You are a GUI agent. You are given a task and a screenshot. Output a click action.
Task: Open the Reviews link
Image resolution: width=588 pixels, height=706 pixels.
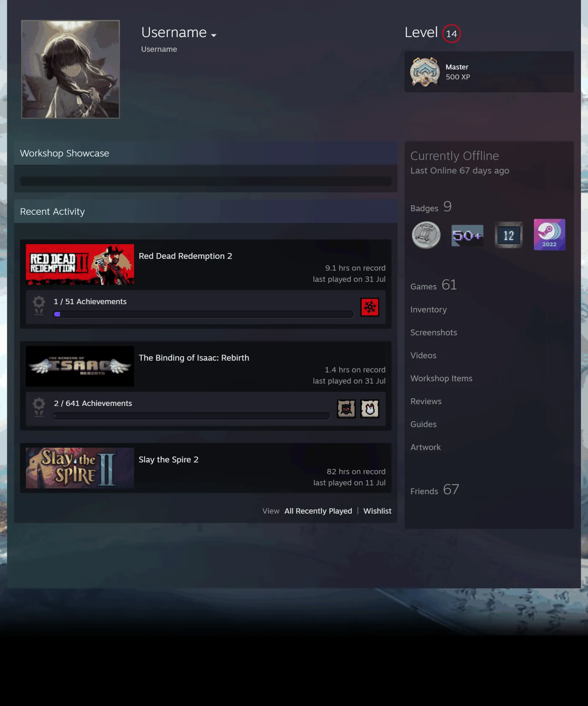click(426, 402)
